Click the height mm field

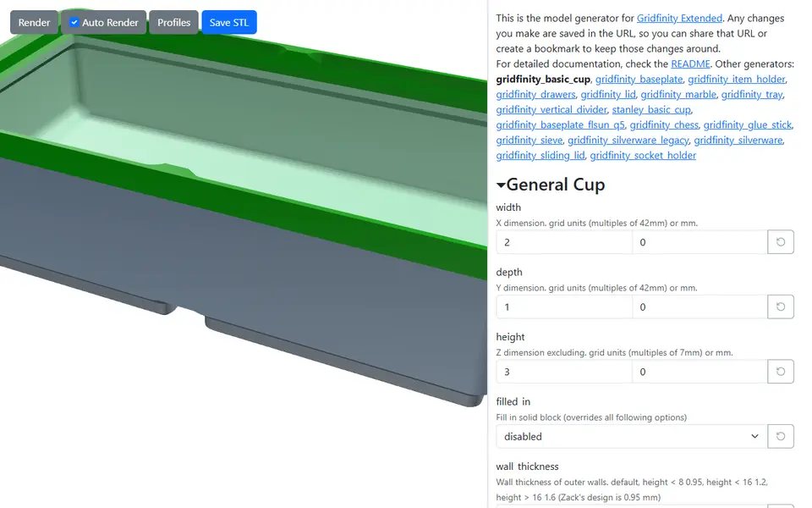click(x=700, y=372)
